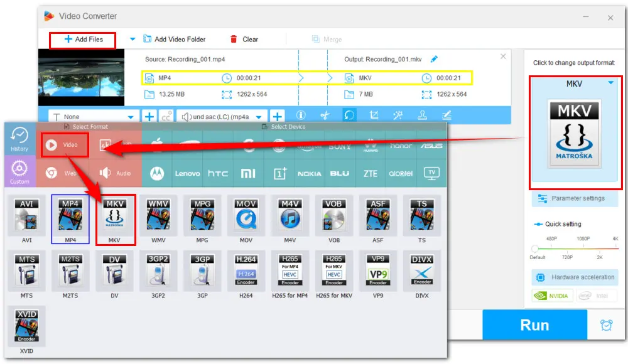The height and width of the screenshot is (364, 628).
Task: Open Parameter settings
Action: pyautogui.click(x=575, y=198)
